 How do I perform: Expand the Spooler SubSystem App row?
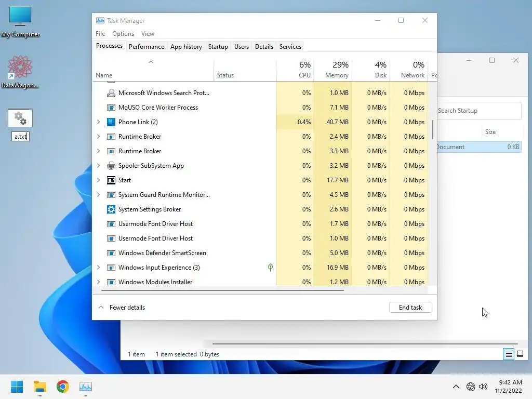(98, 166)
